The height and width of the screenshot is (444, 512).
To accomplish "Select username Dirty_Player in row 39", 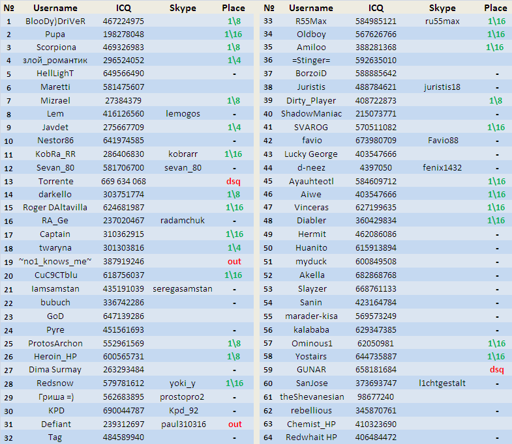I will pos(311,101).
